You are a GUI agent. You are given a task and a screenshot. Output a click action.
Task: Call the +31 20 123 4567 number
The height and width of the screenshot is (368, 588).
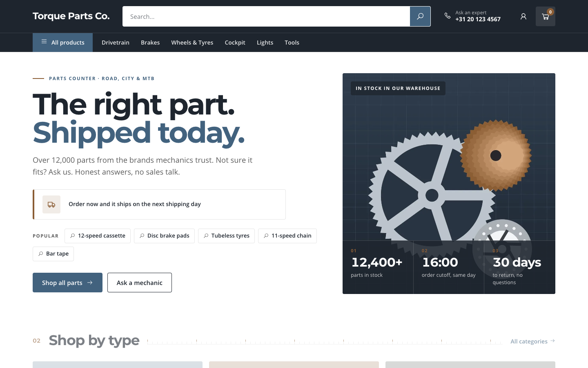(478, 19)
